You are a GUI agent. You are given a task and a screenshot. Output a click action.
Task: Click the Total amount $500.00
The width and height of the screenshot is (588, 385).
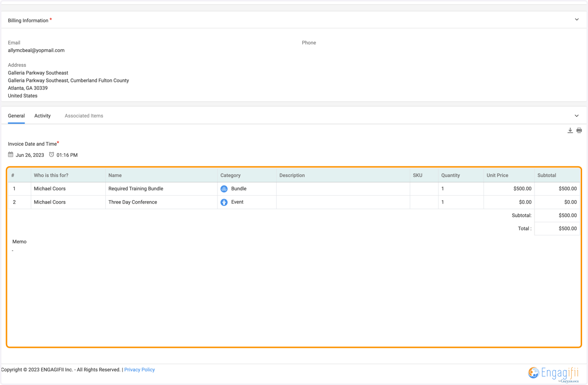[568, 229]
